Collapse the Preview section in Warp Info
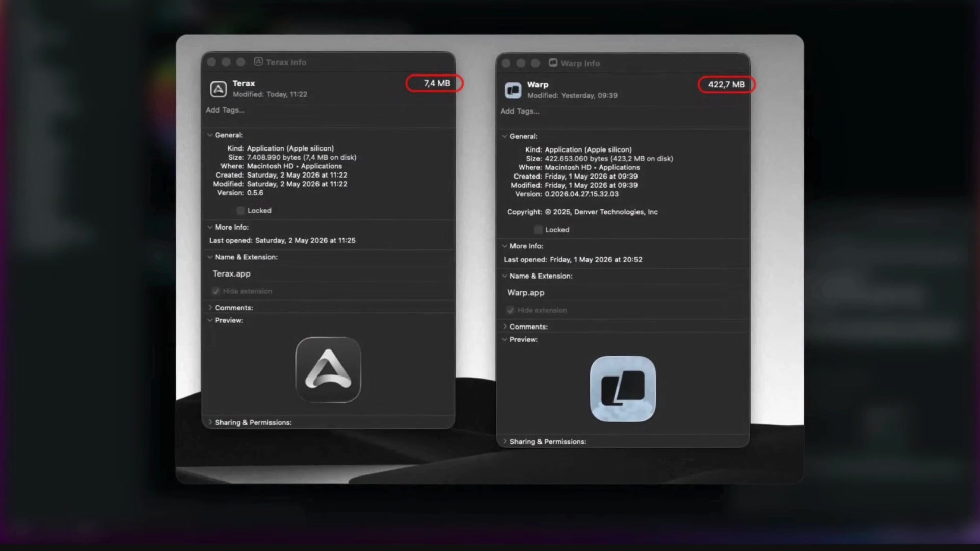980x551 pixels. point(504,339)
